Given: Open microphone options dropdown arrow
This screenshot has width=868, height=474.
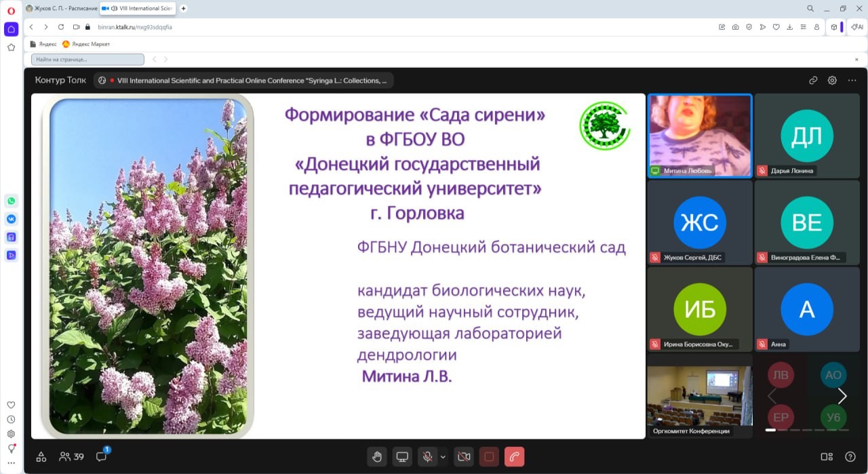Looking at the screenshot, I should [443, 457].
